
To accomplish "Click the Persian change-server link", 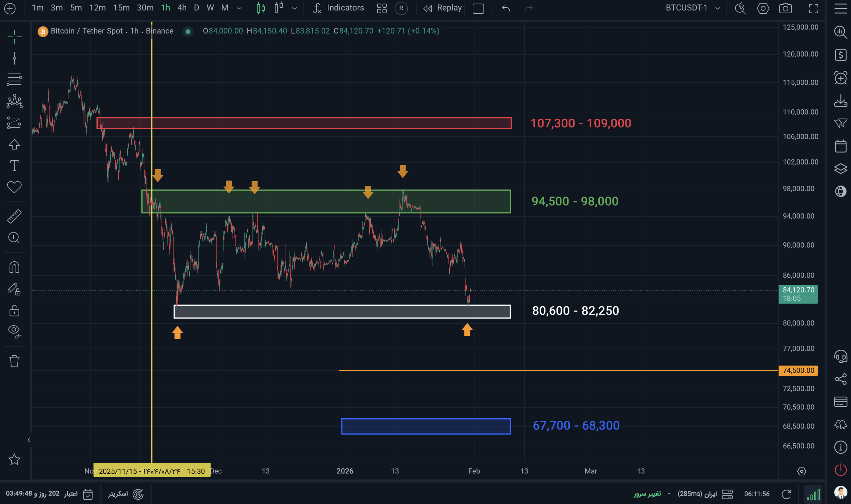I will 647,493.
